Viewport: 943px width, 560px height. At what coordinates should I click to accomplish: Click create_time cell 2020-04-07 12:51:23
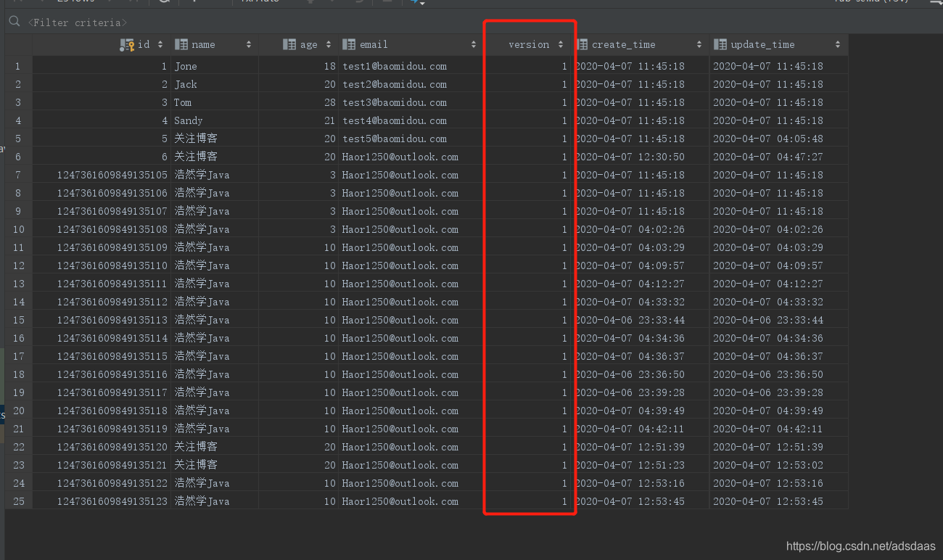click(x=641, y=465)
